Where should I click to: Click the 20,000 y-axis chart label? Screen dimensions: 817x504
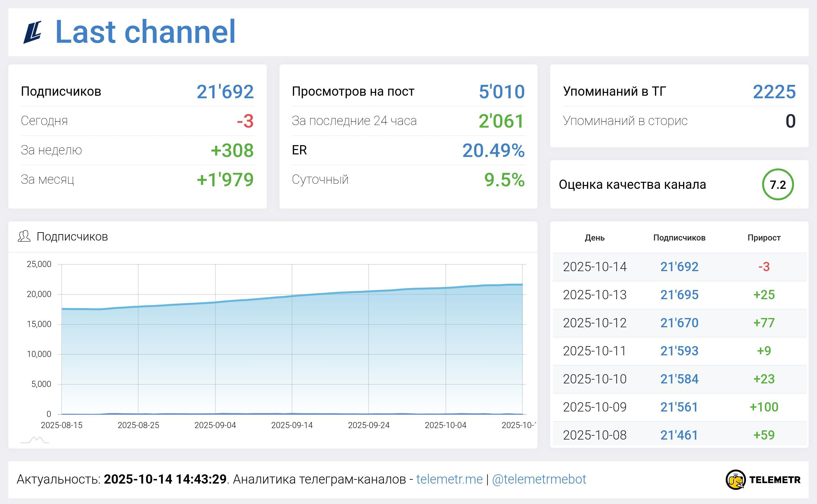coord(39,294)
